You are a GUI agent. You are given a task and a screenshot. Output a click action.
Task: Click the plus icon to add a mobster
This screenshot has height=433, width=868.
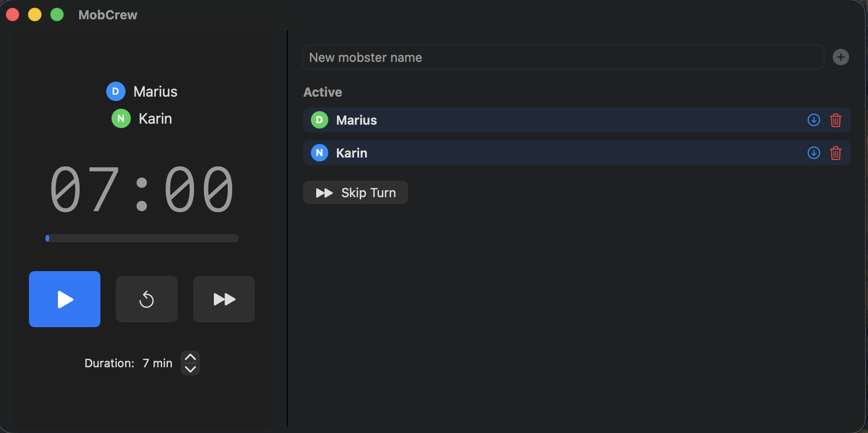click(x=840, y=57)
